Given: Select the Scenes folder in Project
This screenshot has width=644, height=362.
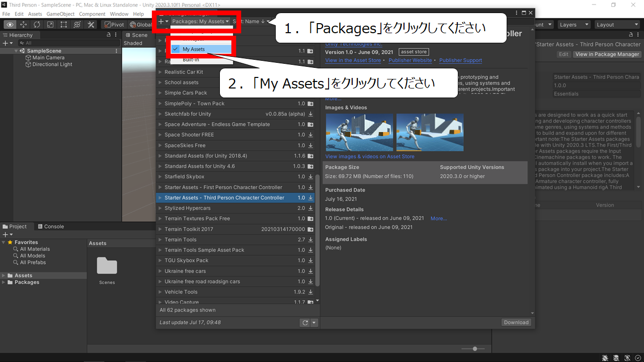Looking at the screenshot, I should point(107,271).
